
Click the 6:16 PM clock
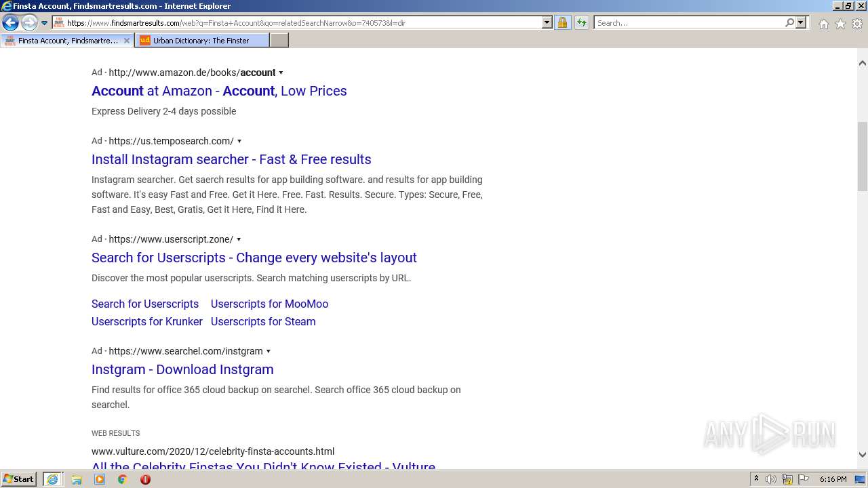833,479
